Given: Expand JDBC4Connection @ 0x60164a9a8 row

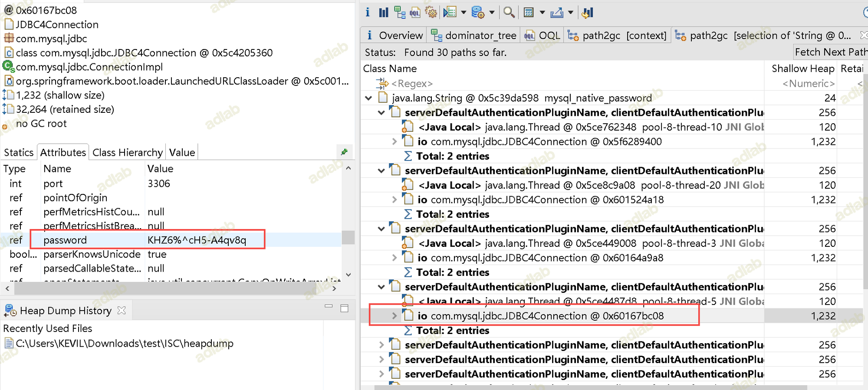Looking at the screenshot, I should [x=394, y=258].
